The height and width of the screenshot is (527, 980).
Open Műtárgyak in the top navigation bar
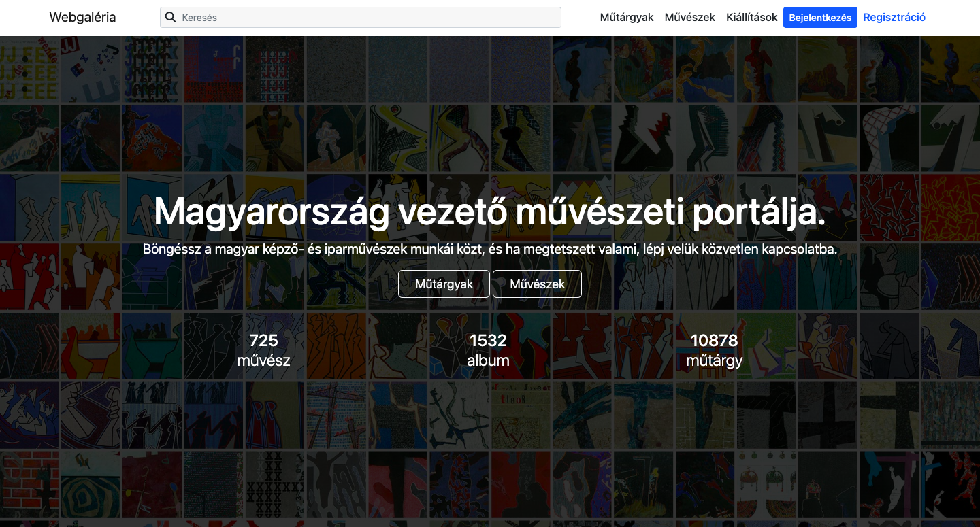point(627,18)
